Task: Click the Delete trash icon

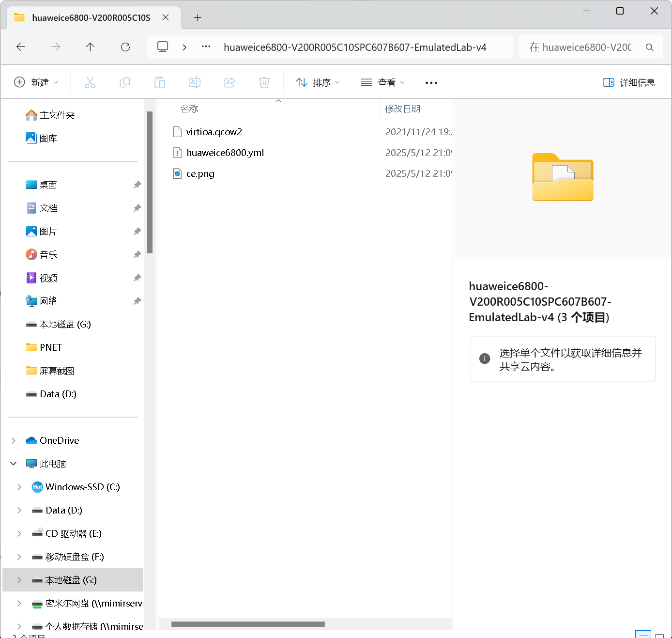Action: (x=264, y=82)
